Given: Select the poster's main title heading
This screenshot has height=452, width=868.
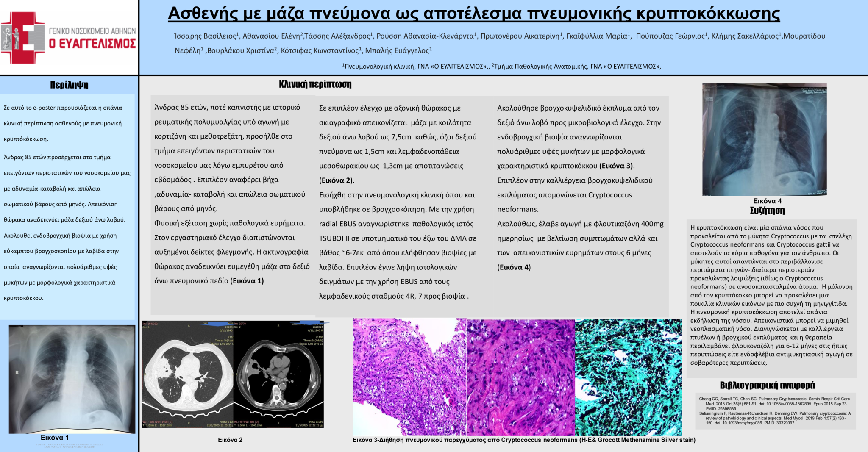Looking at the screenshot, I should tap(473, 14).
